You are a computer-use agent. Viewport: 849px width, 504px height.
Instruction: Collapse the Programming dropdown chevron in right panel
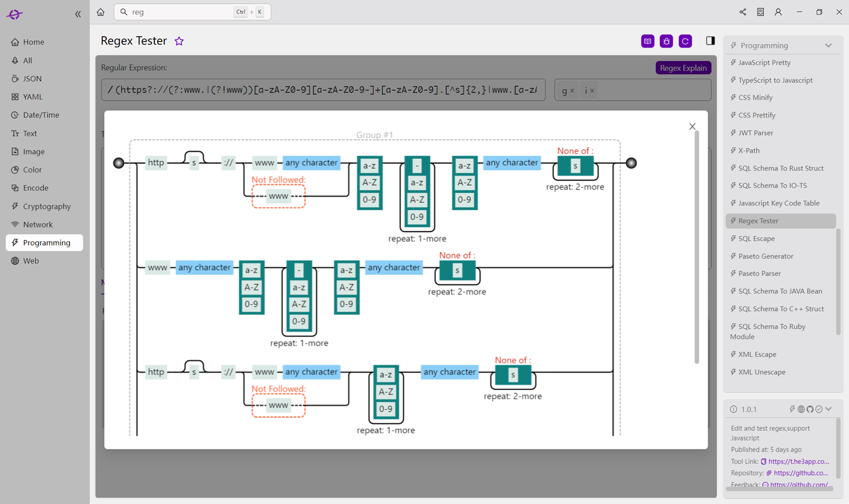click(x=828, y=46)
